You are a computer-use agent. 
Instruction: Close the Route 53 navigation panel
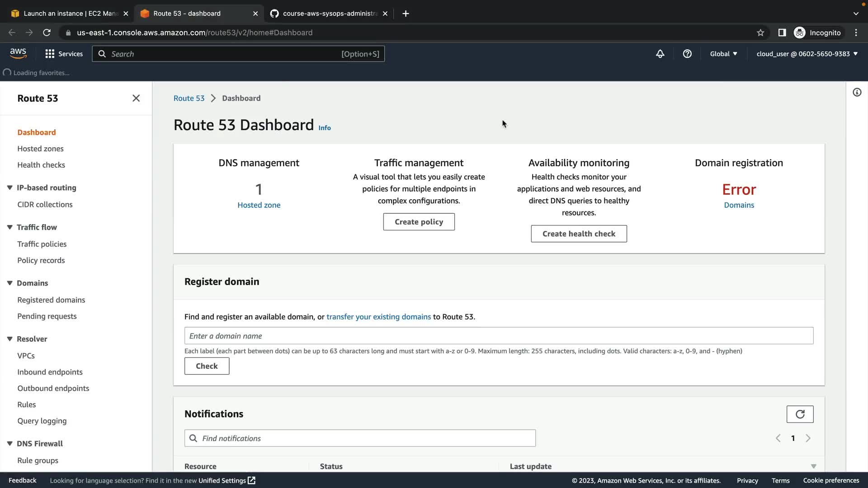pos(136,99)
